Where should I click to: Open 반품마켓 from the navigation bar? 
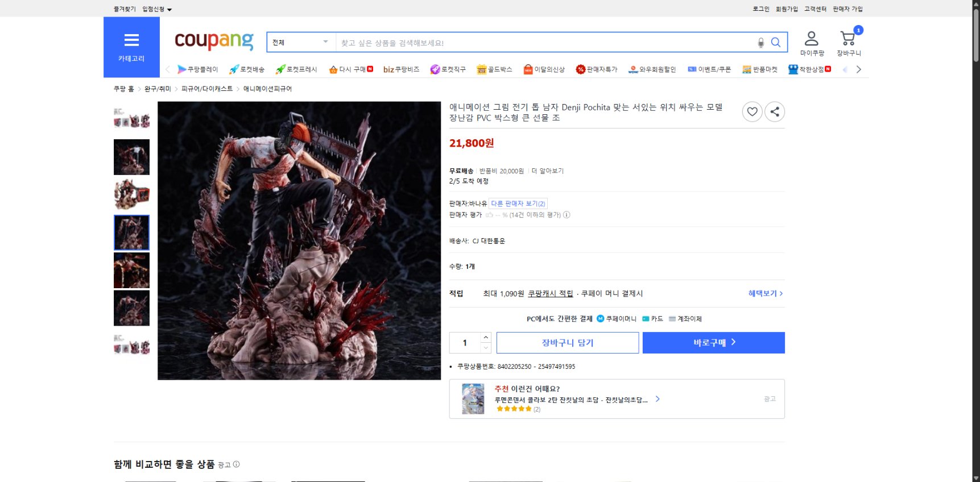759,69
